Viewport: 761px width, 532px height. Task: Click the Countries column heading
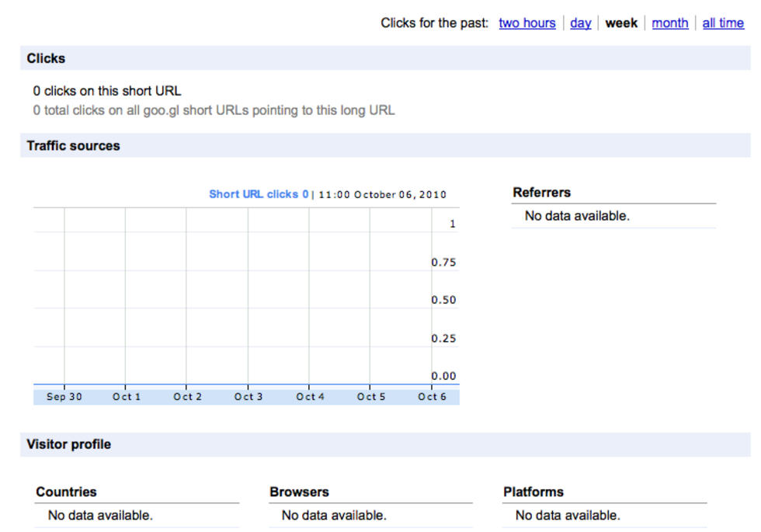tap(66, 492)
